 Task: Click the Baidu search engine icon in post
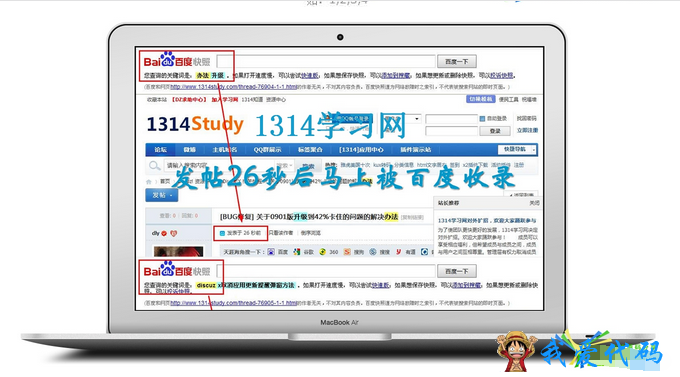click(271, 252)
